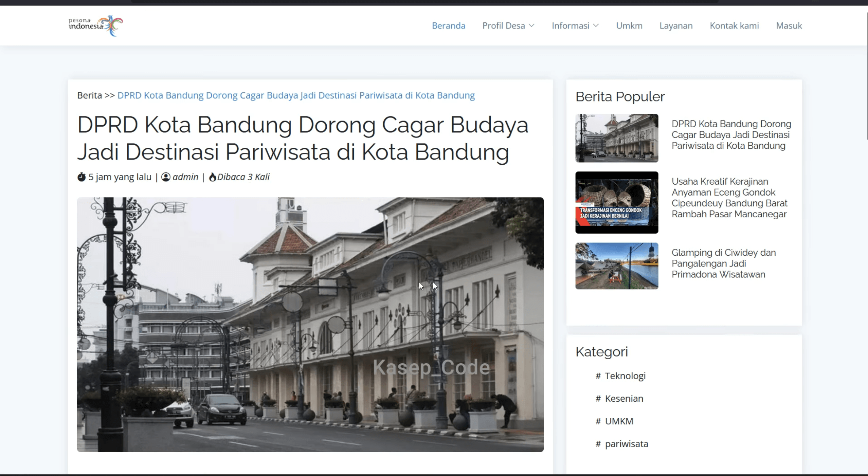Click the glamping lakeside thumbnail
The height and width of the screenshot is (476, 868).
(617, 266)
